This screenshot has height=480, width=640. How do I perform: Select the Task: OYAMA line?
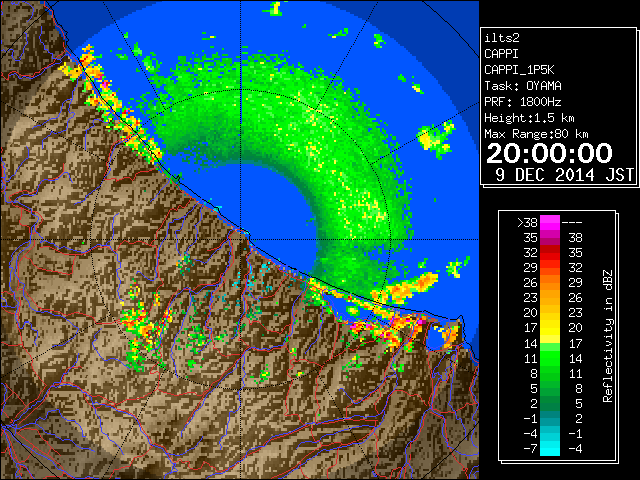(523, 86)
